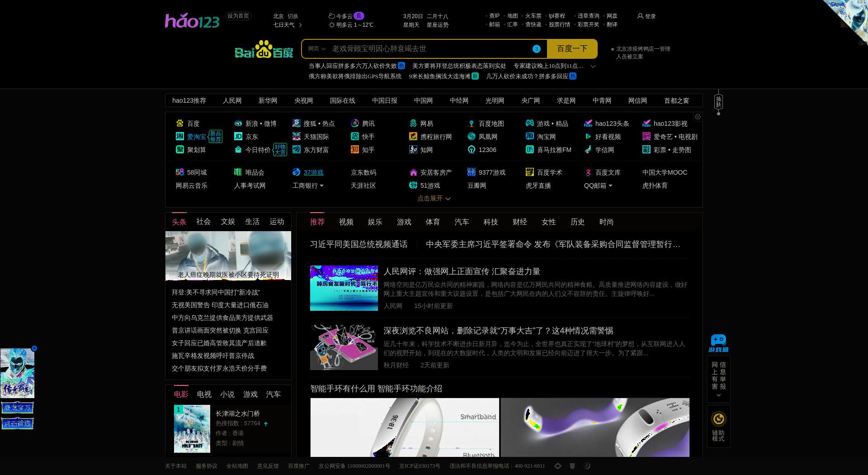
Task: Open 意见反馈 footer link
Action: coord(268,466)
